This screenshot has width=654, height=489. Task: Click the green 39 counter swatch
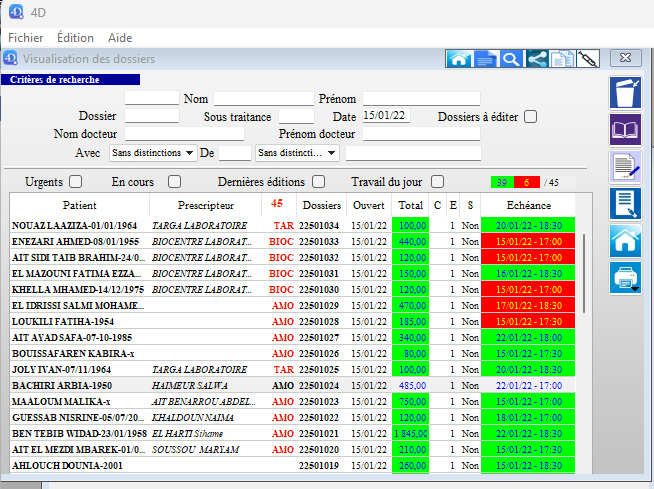click(x=500, y=181)
